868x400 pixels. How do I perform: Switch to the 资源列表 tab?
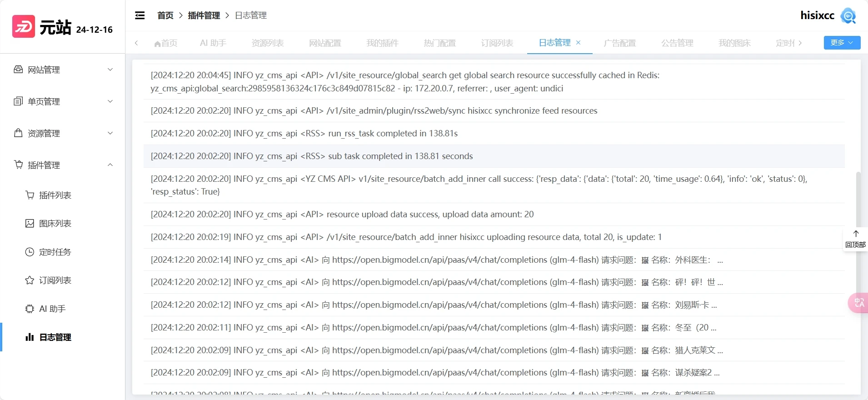pos(268,43)
